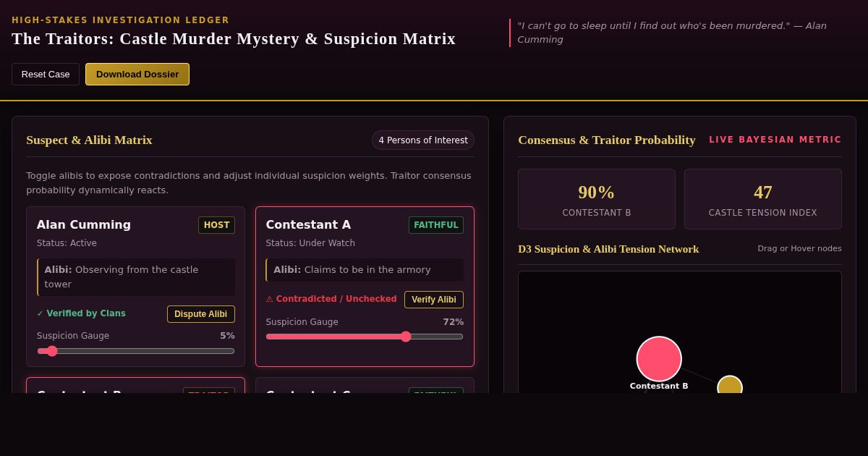Click the Verified by Clans status
This screenshot has height=456, width=868.
pos(81,313)
